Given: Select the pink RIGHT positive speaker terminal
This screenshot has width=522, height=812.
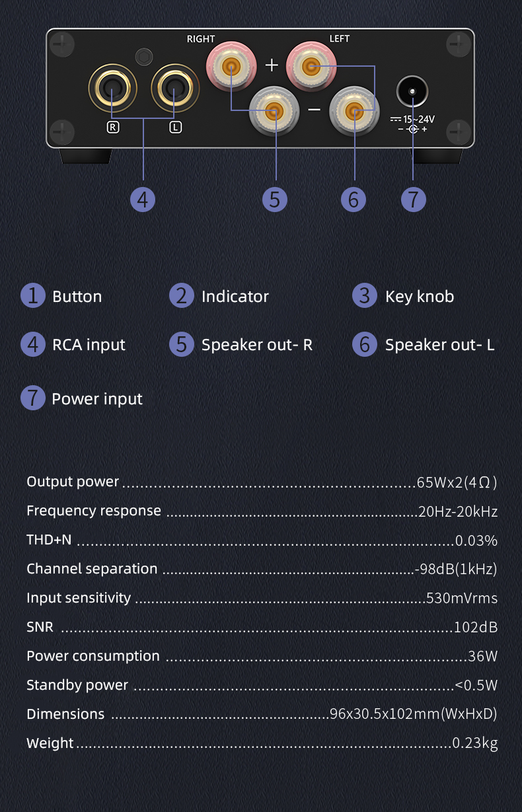Looking at the screenshot, I should click(230, 65).
